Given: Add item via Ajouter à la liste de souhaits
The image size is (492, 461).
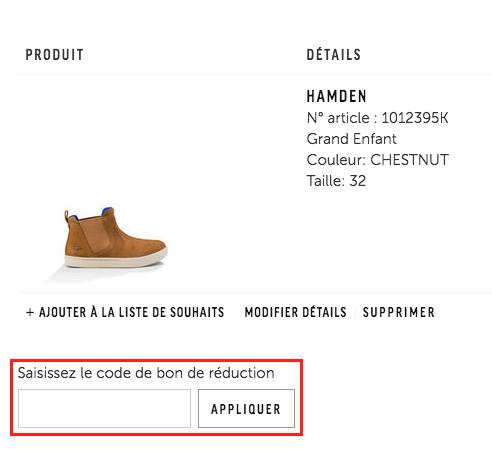Looking at the screenshot, I should click(125, 312).
